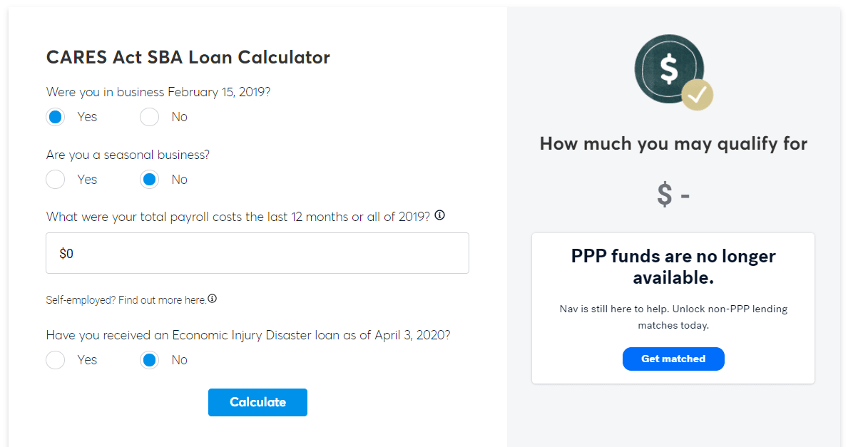
Task: Select No for in business February 15, 2019
Action: click(149, 117)
